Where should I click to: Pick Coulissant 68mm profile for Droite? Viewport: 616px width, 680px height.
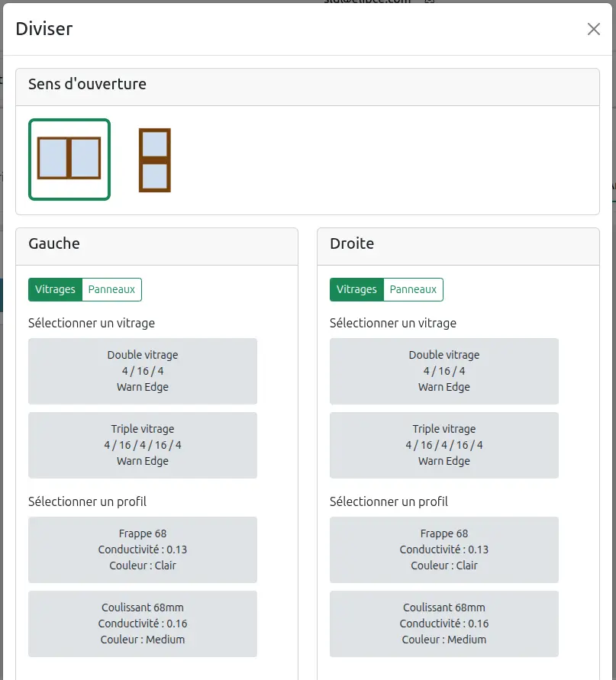(x=444, y=624)
